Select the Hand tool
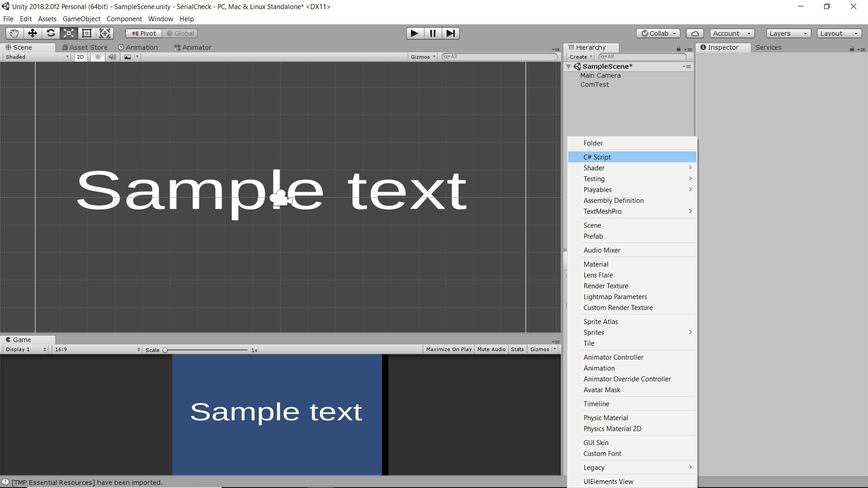The image size is (868, 488). (x=14, y=33)
